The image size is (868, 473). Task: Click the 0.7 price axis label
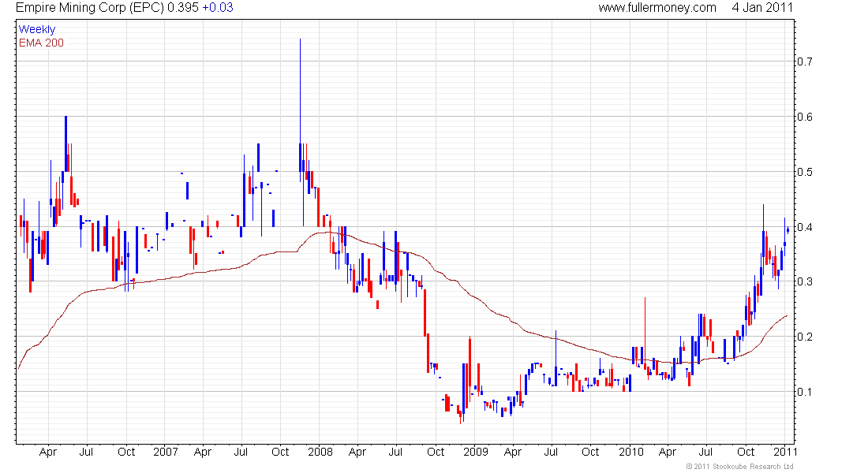tap(805, 61)
